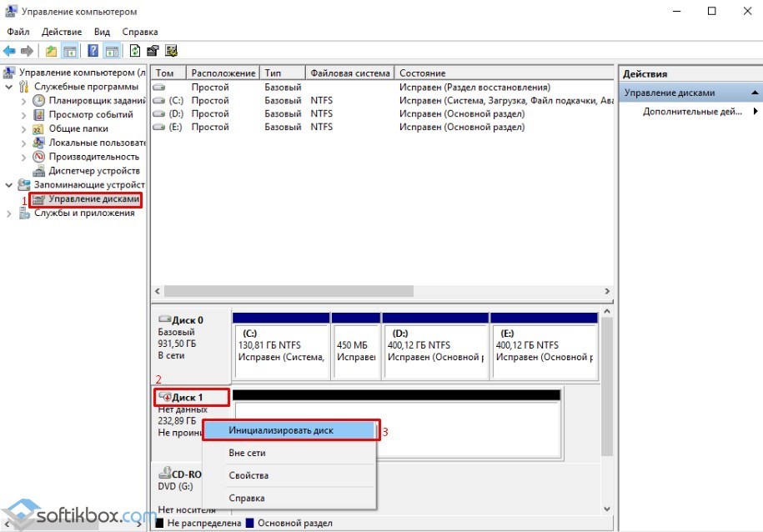This screenshot has height=532, width=763.
Task: Select the (C:) volume row icon
Action: (x=159, y=100)
